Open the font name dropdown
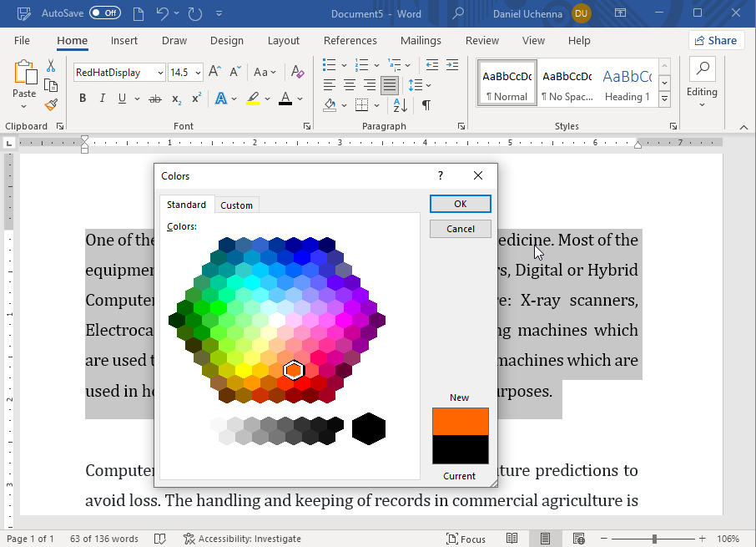 point(160,73)
